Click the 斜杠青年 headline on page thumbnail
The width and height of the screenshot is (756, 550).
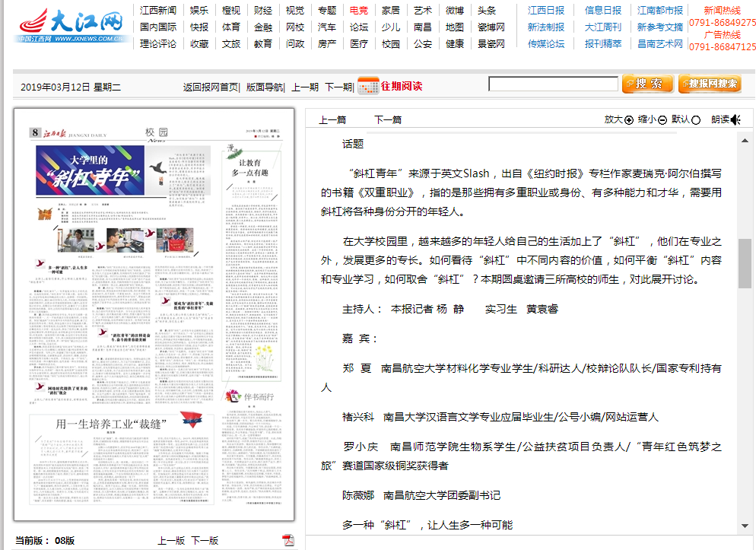coord(91,170)
